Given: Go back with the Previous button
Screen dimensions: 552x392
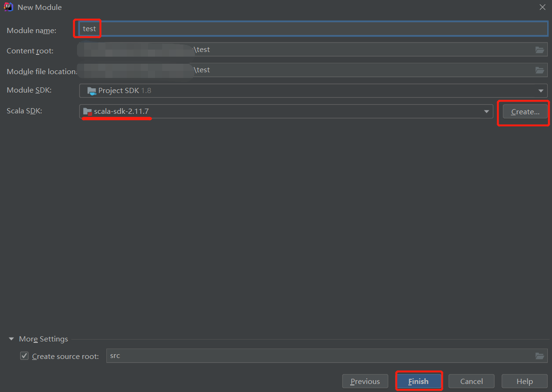Looking at the screenshot, I should pyautogui.click(x=365, y=381).
